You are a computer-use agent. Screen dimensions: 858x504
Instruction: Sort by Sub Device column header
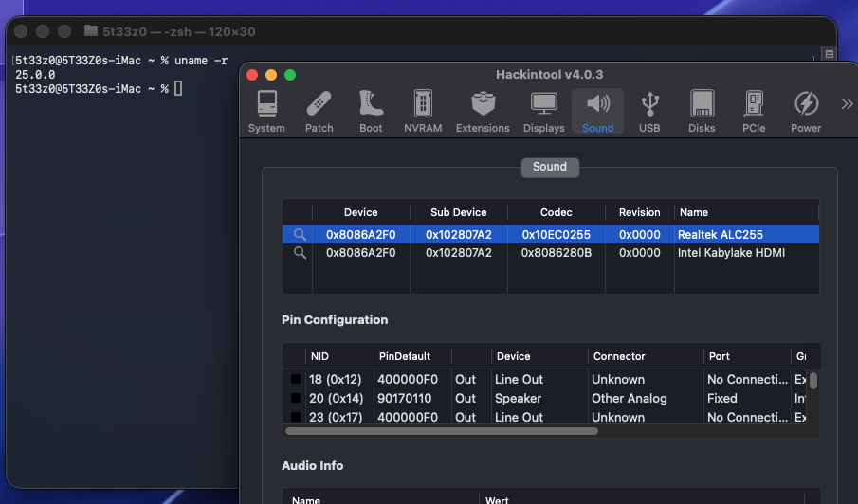coord(459,212)
